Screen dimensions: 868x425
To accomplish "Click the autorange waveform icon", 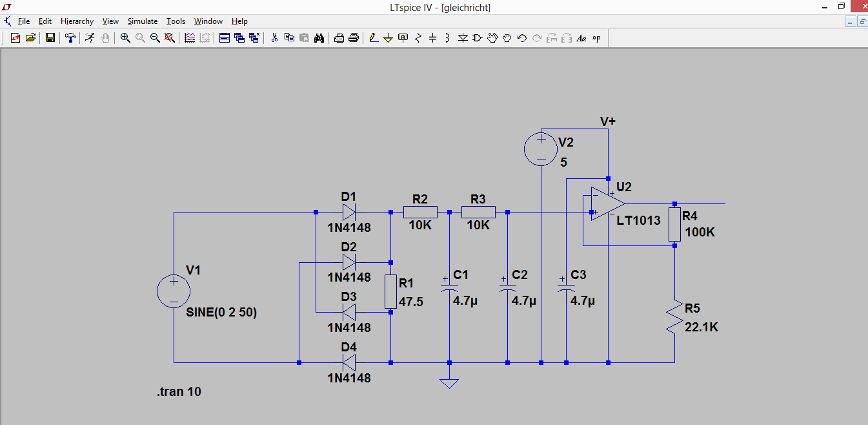I will pos(190,38).
